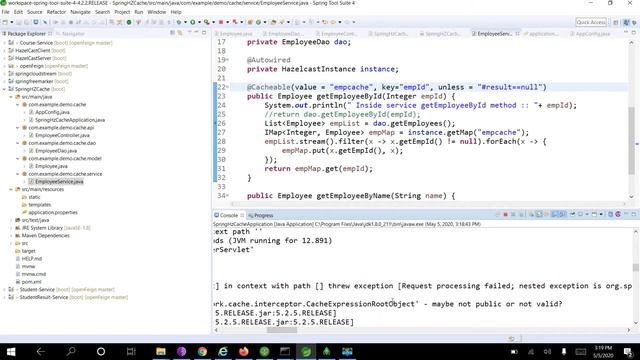Click the Spring Tool Suite taskbar icon
Image resolution: width=640 pixels, height=360 pixels.
coord(306,351)
